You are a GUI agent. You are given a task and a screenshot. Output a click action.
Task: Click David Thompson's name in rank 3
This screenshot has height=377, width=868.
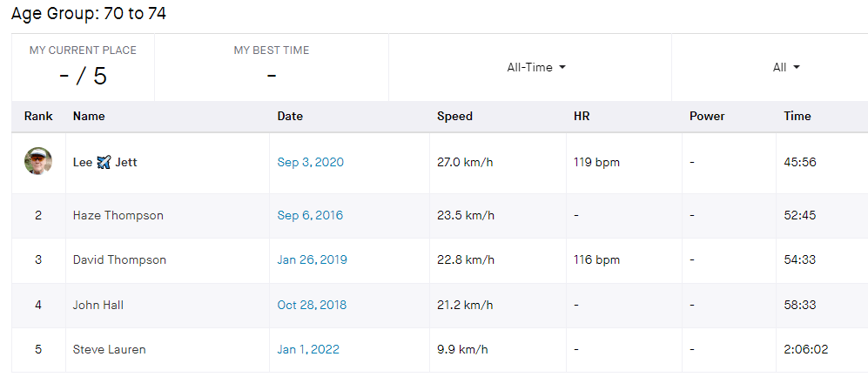pos(119,260)
